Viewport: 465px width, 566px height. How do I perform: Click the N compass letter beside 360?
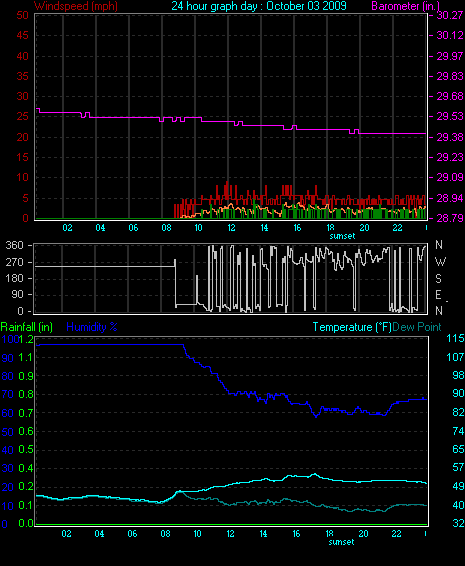click(439, 245)
